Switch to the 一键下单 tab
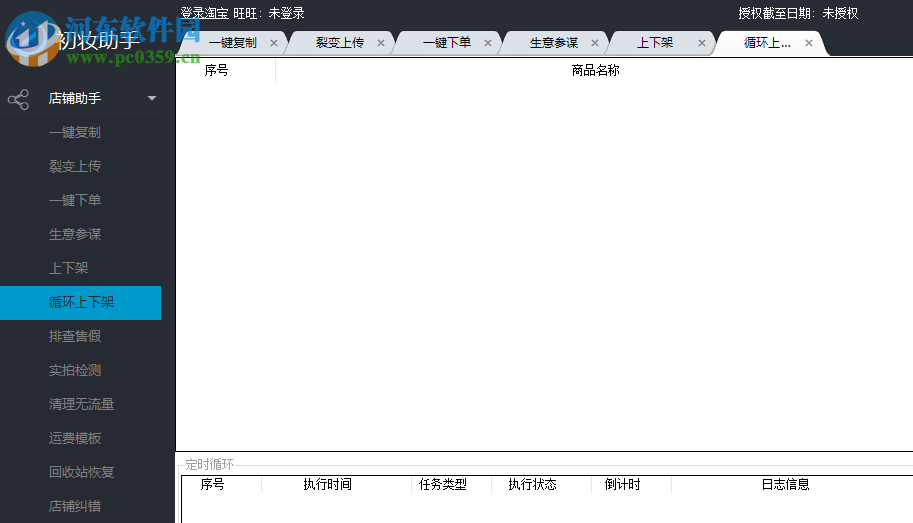Screen dimensions: 913x523 (x=447, y=43)
